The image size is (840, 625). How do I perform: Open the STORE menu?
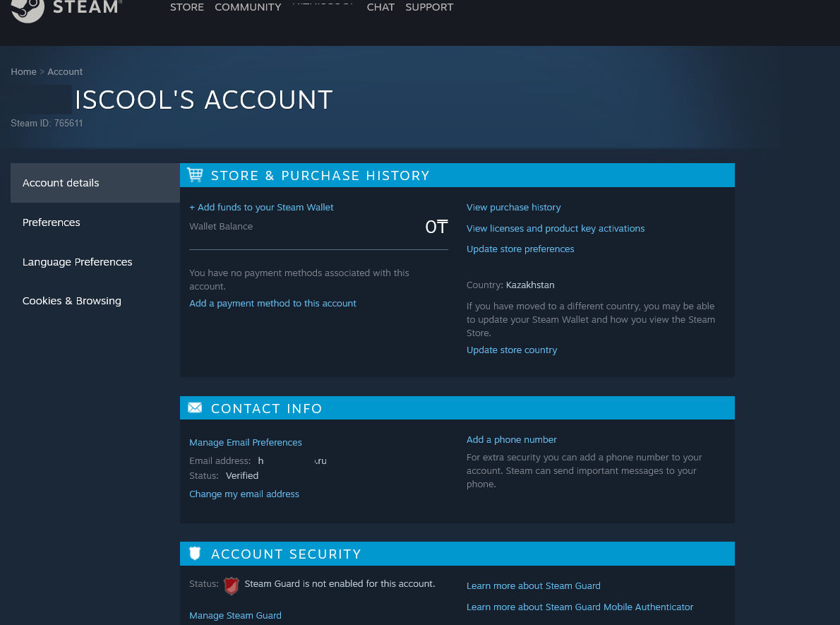tap(187, 7)
